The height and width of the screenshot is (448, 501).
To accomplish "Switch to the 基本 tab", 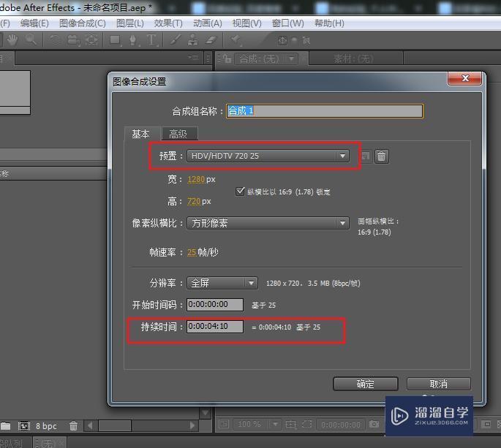I will (x=141, y=134).
